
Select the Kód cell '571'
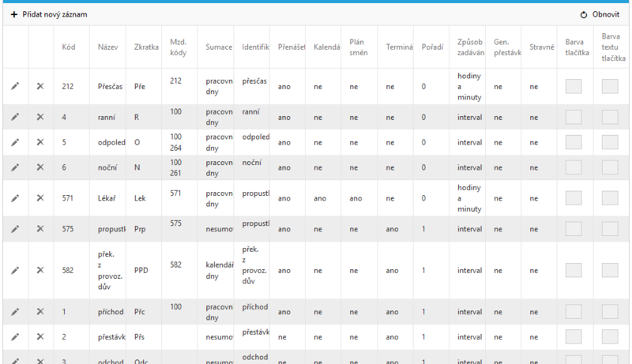coord(68,198)
